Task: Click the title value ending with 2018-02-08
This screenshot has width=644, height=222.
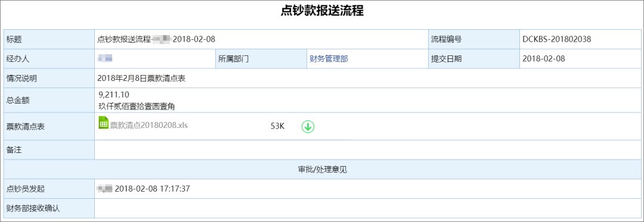Action: coord(156,39)
